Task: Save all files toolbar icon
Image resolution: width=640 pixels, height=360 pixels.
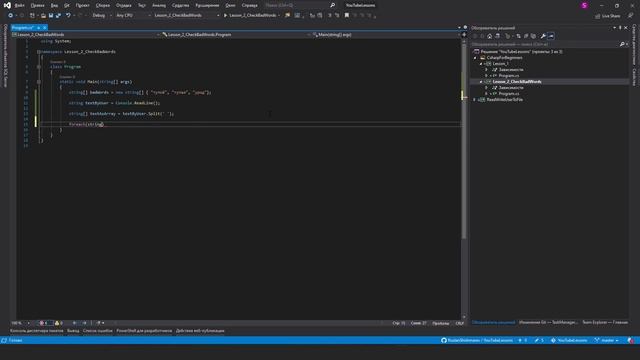Action: pyautogui.click(x=58, y=16)
